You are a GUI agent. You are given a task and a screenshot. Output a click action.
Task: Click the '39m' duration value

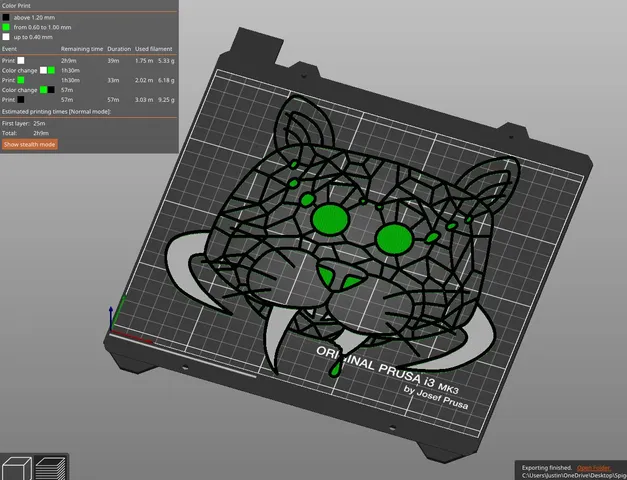click(x=113, y=61)
